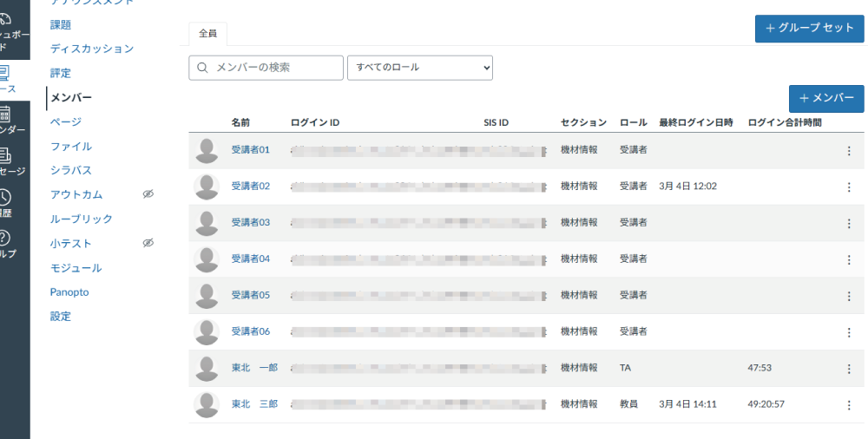Click the avatar of 受講者05
Screen dimensions: 868x439
pyautogui.click(x=207, y=296)
